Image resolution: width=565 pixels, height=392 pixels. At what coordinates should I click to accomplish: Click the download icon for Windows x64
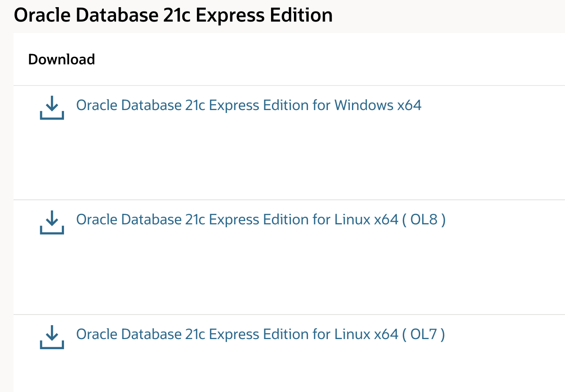pyautogui.click(x=52, y=108)
